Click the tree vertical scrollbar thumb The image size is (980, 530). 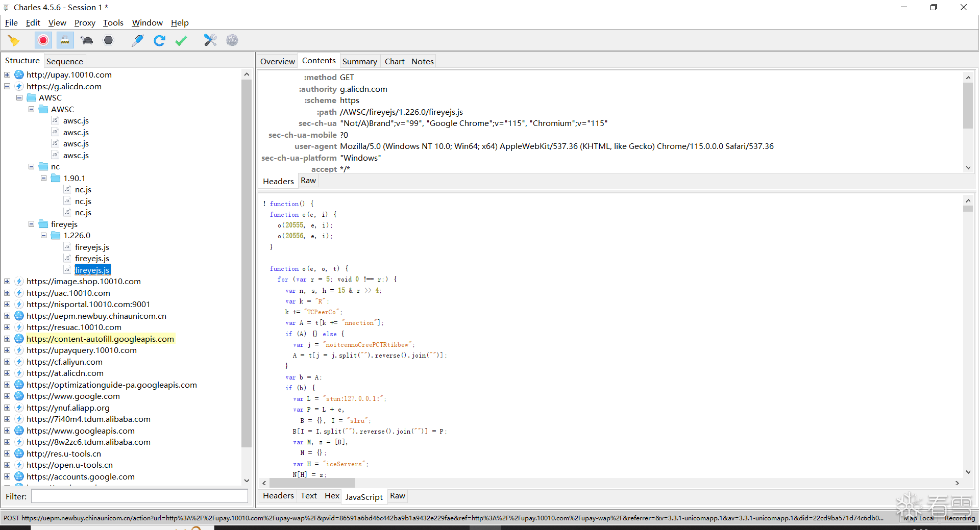[246, 263]
